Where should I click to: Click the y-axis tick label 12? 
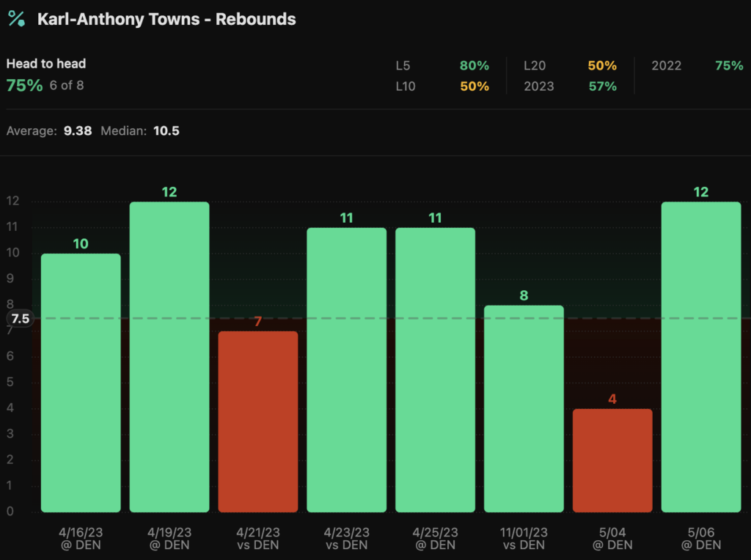[12, 201]
